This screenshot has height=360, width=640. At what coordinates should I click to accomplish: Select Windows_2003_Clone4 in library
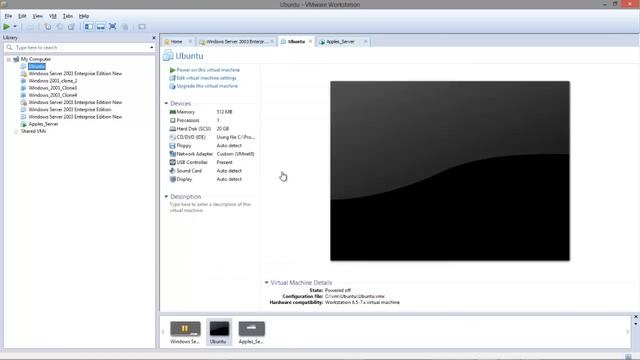tap(53, 95)
